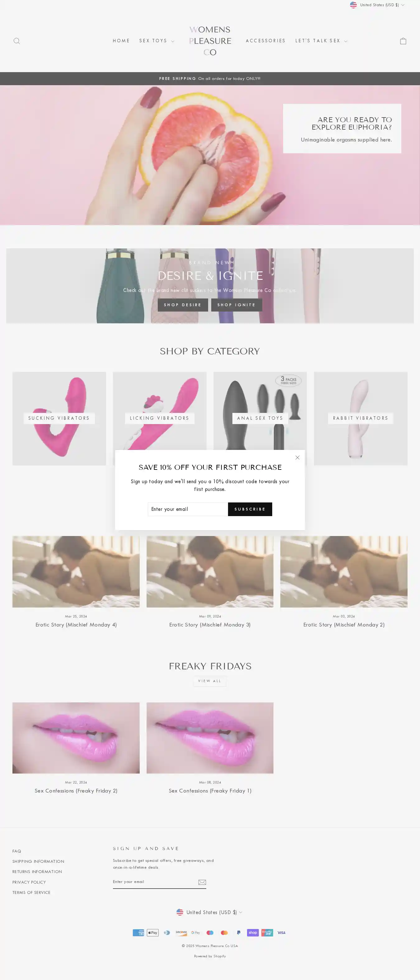The height and width of the screenshot is (980, 420).
Task: View all Freaky Fridays posts
Action: click(210, 681)
